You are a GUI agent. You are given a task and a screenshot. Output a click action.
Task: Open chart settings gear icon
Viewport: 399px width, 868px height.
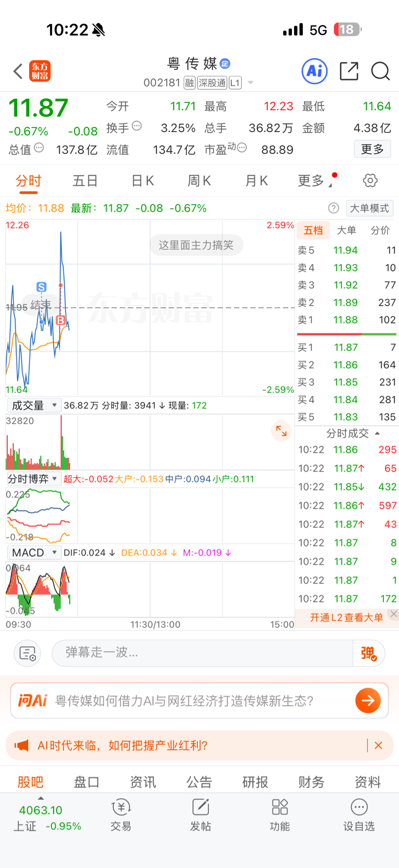(370, 180)
